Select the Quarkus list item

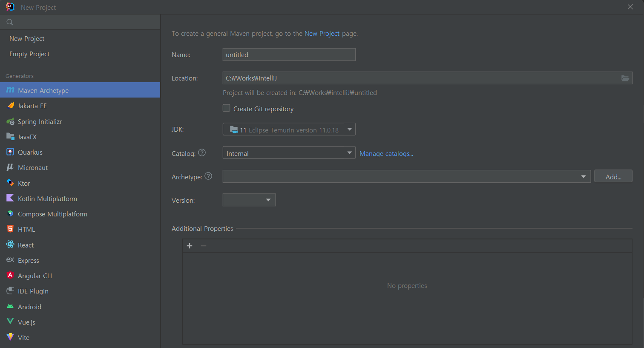click(80, 152)
